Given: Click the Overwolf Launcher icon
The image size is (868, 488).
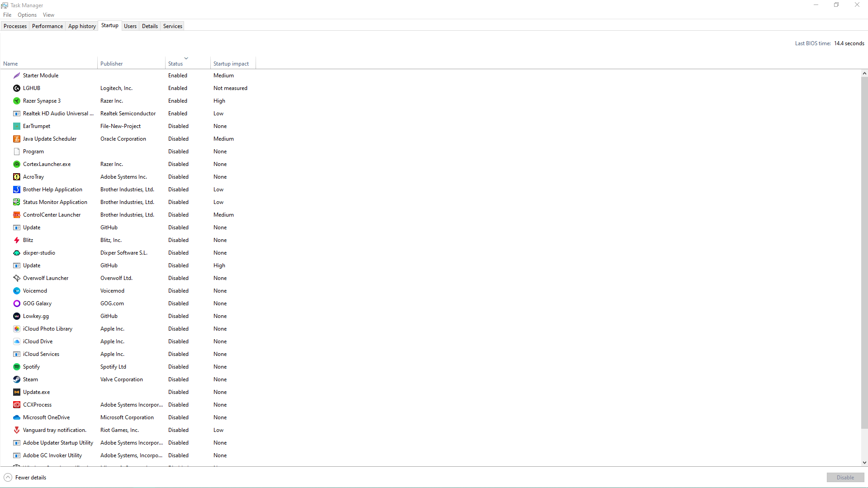Looking at the screenshot, I should tap(17, 278).
